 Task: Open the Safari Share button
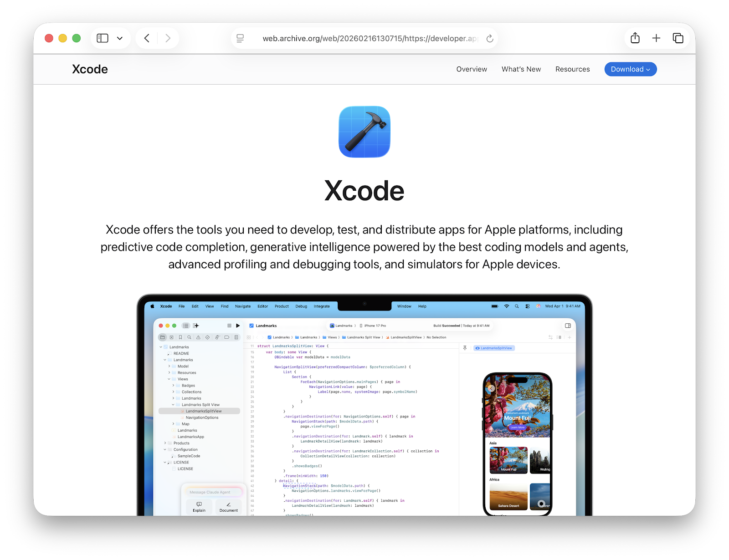pyautogui.click(x=635, y=38)
